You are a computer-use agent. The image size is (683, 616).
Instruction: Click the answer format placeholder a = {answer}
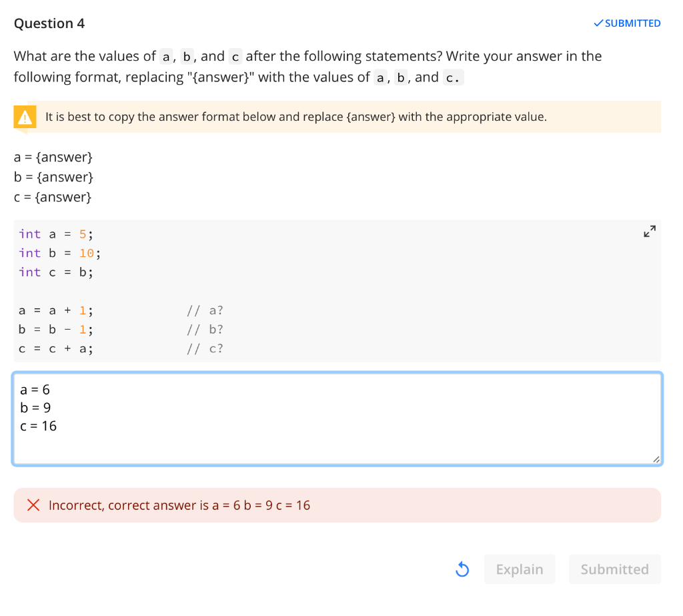(x=53, y=157)
